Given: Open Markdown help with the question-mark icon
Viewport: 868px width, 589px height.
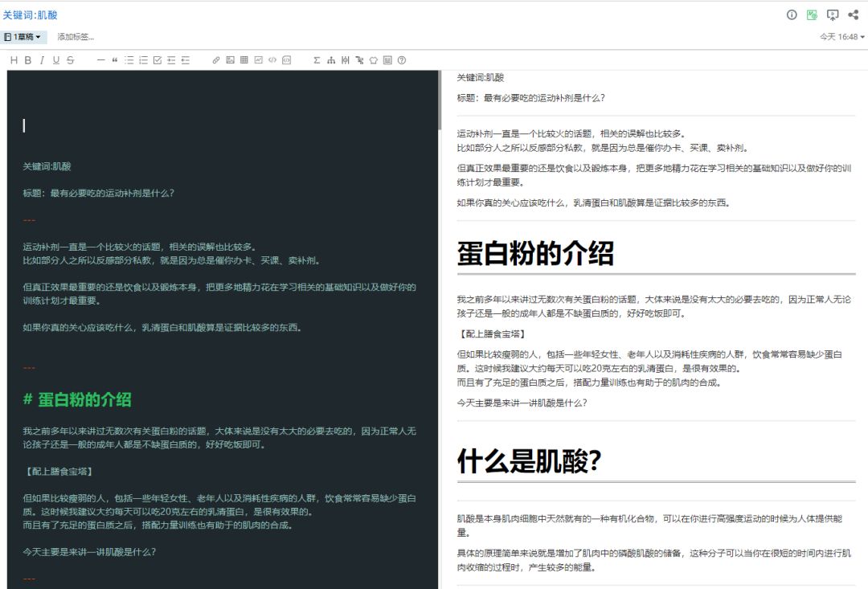Looking at the screenshot, I should pos(402,60).
